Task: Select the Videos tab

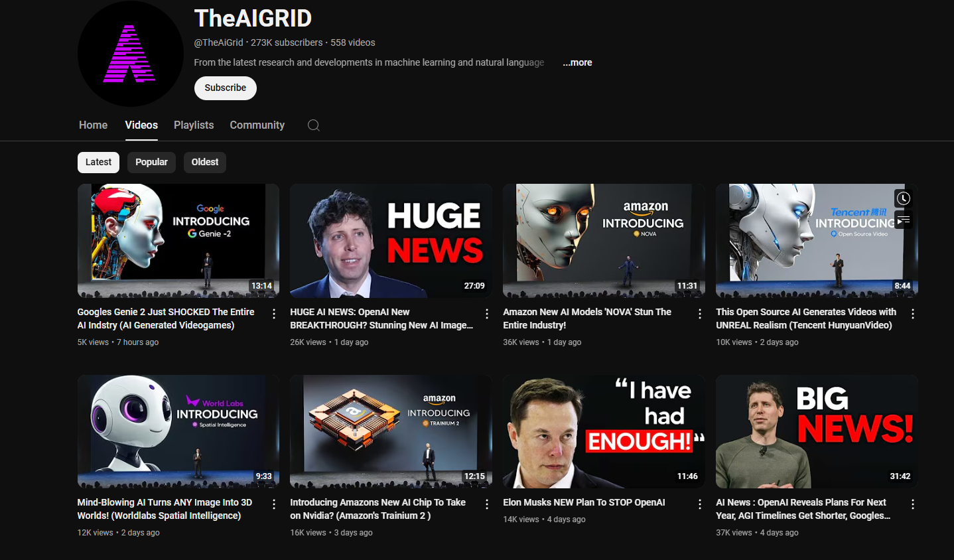Action: 141,125
